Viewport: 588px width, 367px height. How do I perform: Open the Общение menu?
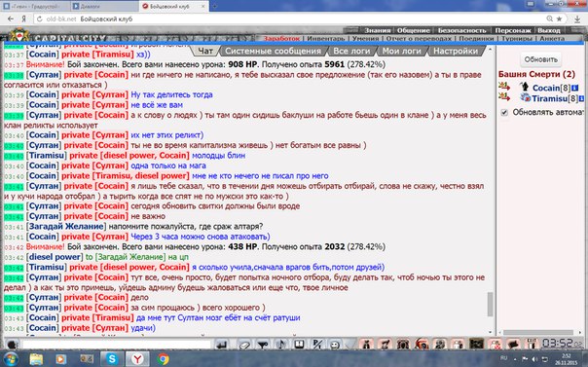pyautogui.click(x=413, y=30)
